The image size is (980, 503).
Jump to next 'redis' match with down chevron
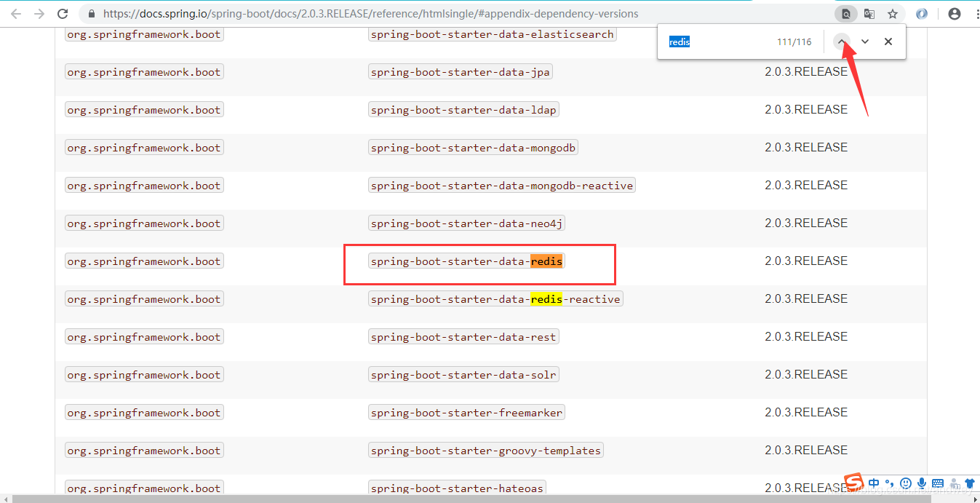[x=865, y=41]
